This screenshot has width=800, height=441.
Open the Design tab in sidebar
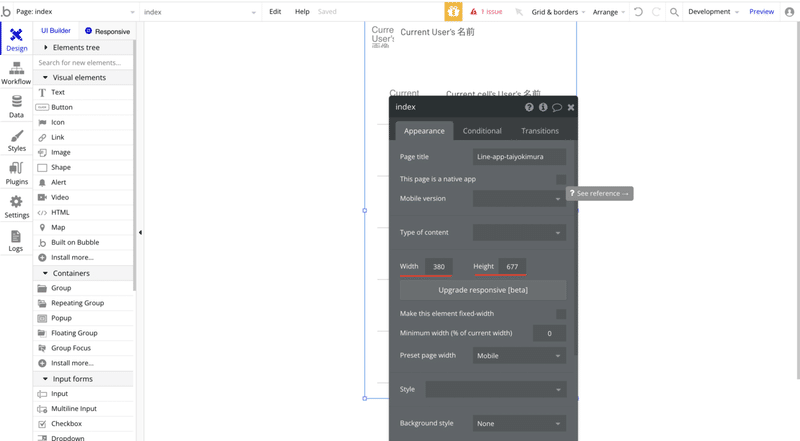16,39
